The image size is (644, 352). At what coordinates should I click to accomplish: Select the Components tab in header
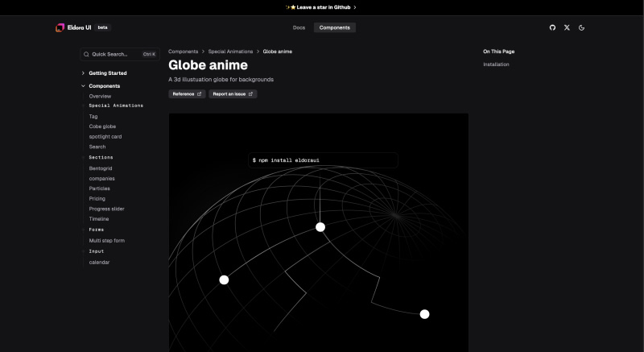(x=334, y=27)
